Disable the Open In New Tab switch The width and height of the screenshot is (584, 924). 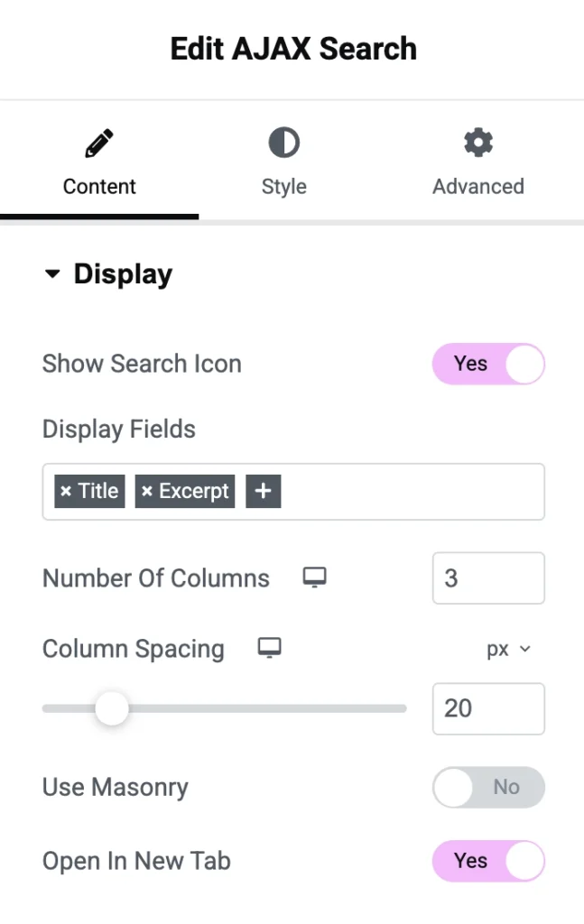tap(488, 862)
